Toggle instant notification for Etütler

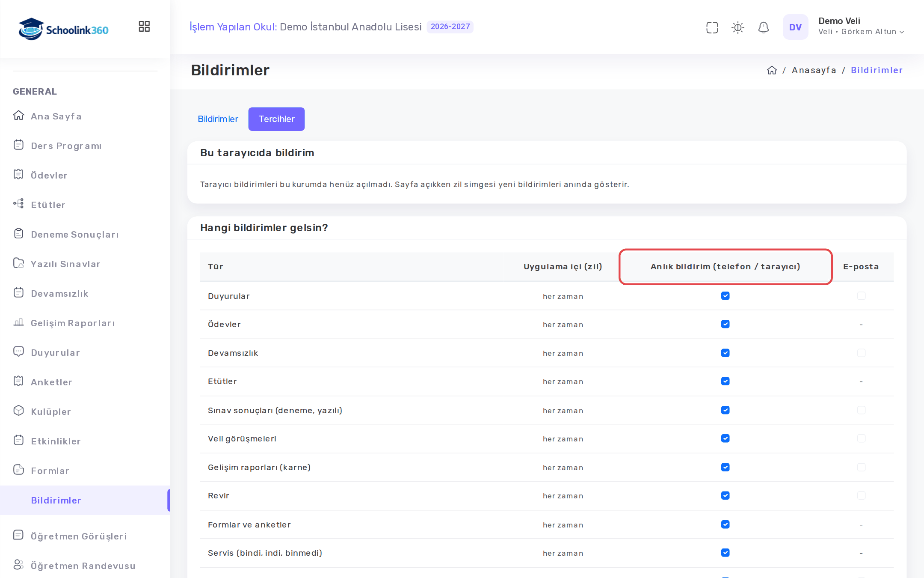coord(725,381)
